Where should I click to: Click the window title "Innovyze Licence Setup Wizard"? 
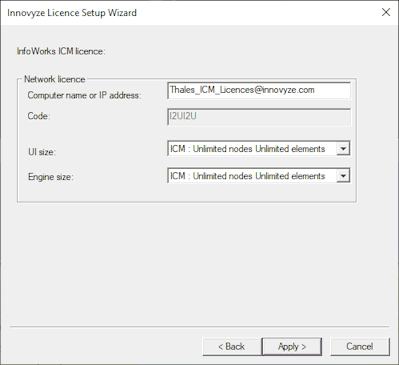point(72,13)
